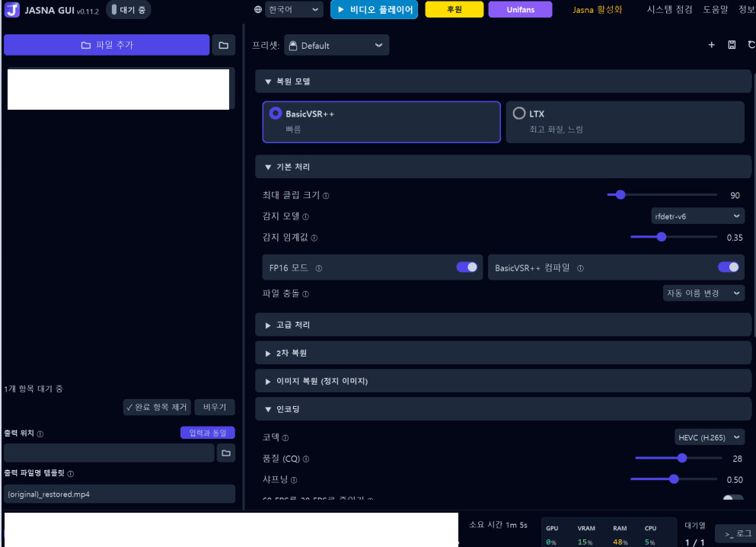Image resolution: width=756 pixels, height=547 pixels.
Task: Click the {original}_restored.mp4 template field
Action: point(120,494)
